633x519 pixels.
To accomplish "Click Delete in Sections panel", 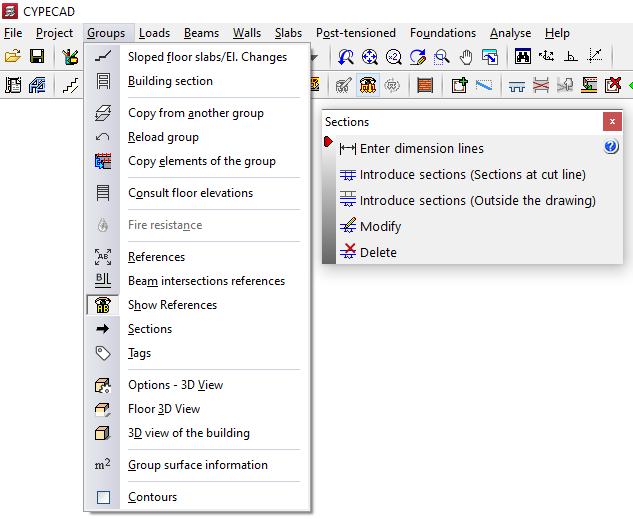I will pos(378,252).
